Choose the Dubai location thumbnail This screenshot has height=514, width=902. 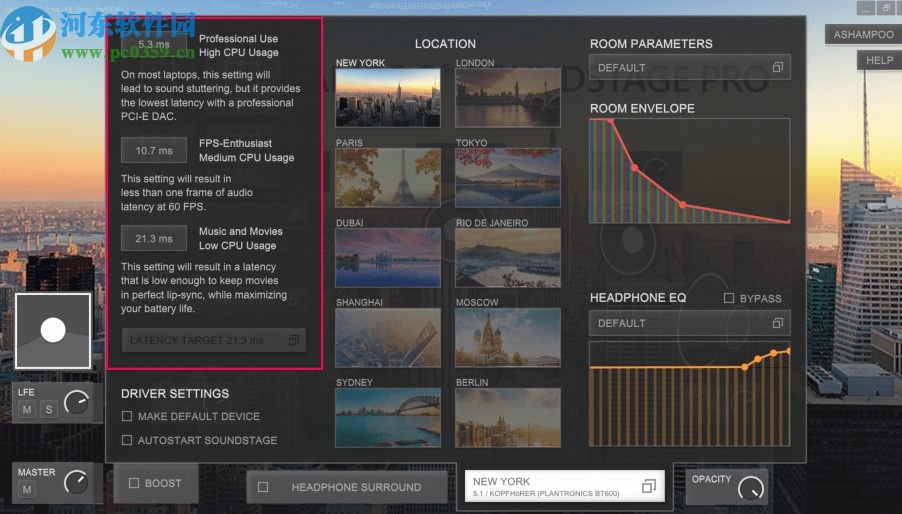point(388,258)
